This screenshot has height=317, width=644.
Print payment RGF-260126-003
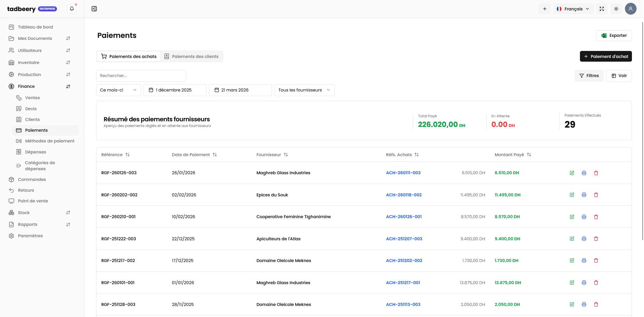[584, 173]
